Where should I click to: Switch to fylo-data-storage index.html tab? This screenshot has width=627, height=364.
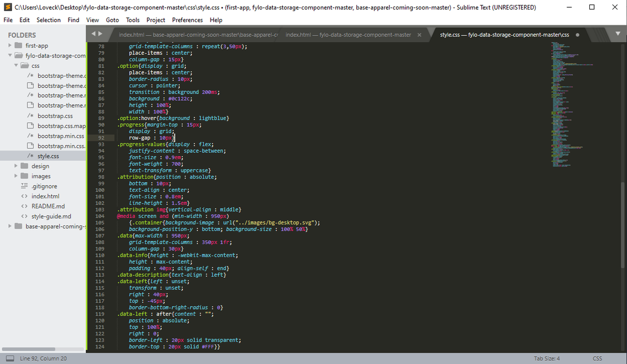[x=349, y=34]
